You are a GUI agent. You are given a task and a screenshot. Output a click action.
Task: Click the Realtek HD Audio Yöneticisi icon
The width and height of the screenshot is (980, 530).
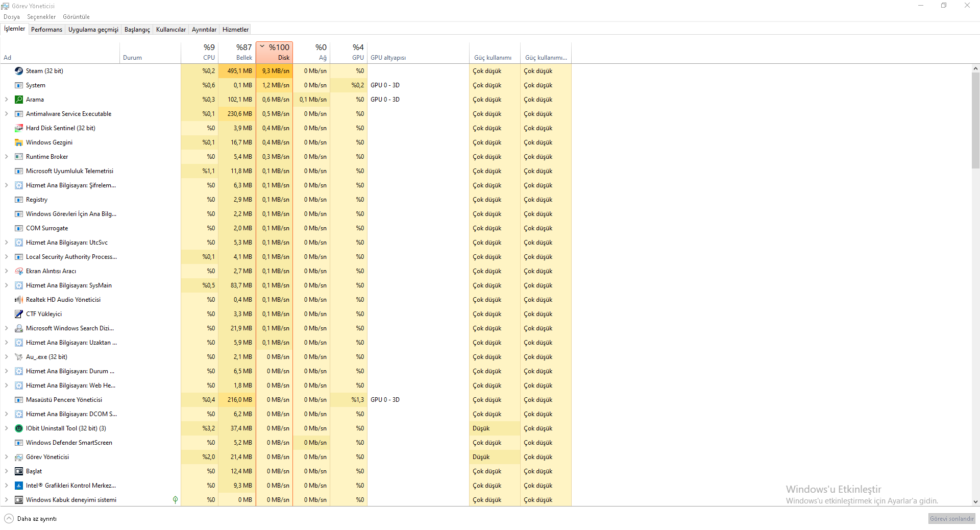(x=19, y=300)
